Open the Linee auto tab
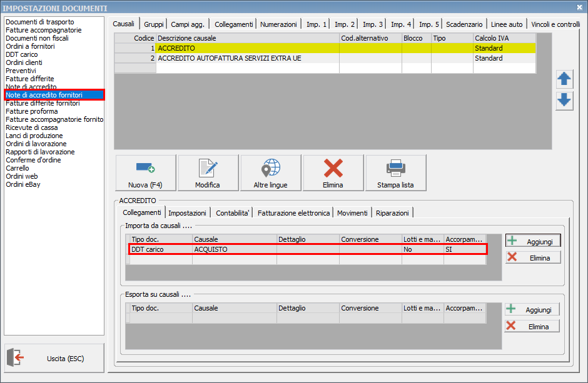Image resolution: width=588 pixels, height=383 pixels. click(507, 24)
